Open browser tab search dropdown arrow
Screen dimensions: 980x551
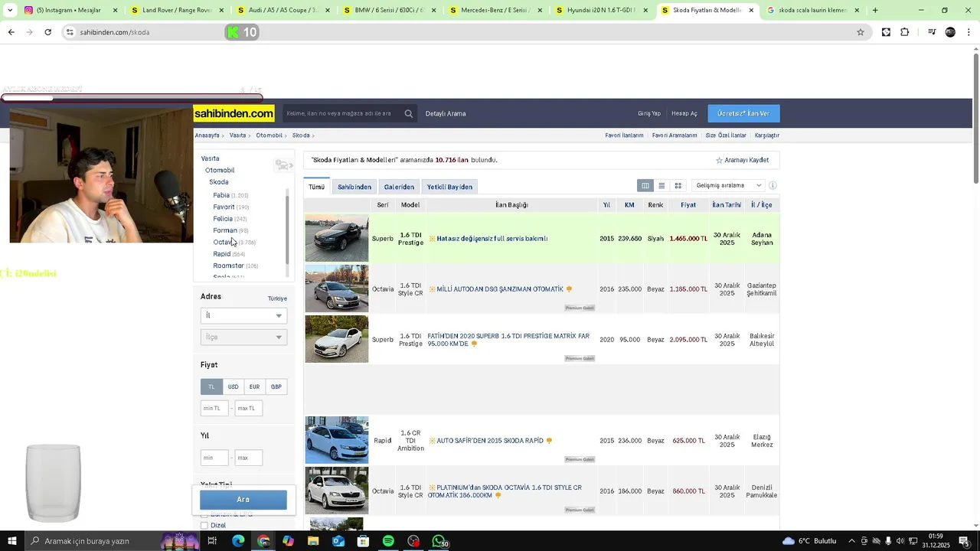pyautogui.click(x=10, y=10)
